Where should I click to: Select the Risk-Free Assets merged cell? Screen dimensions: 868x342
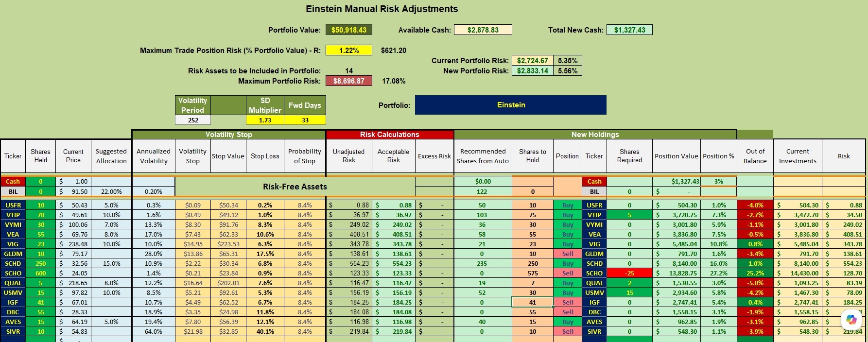coord(295,187)
